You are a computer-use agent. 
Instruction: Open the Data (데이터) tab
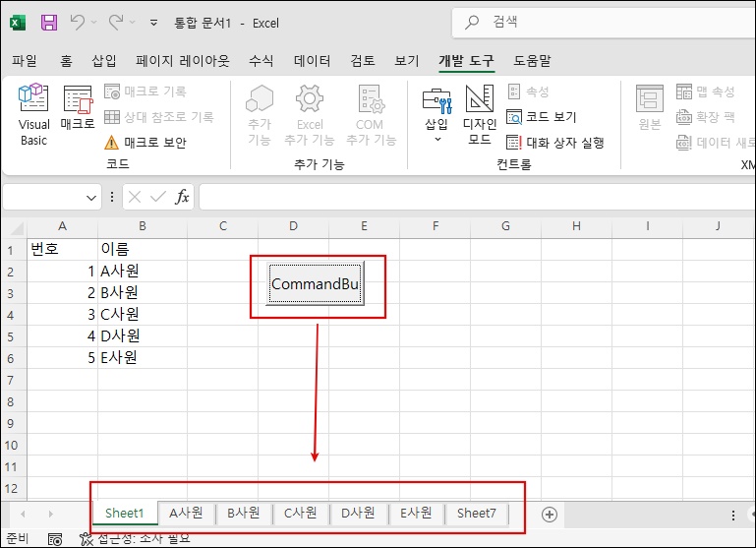pos(312,61)
